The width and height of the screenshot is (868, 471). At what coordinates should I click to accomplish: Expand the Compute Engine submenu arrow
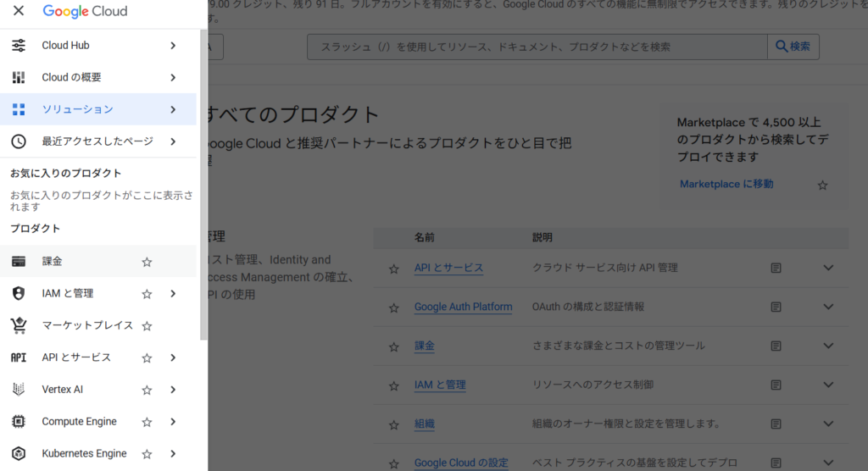[x=173, y=422]
